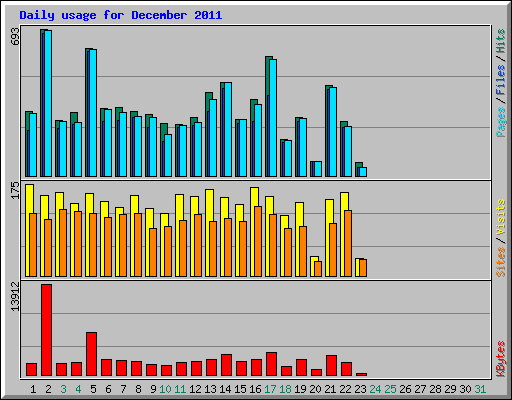Select day 26 on the x-axis

pyautogui.click(x=405, y=389)
